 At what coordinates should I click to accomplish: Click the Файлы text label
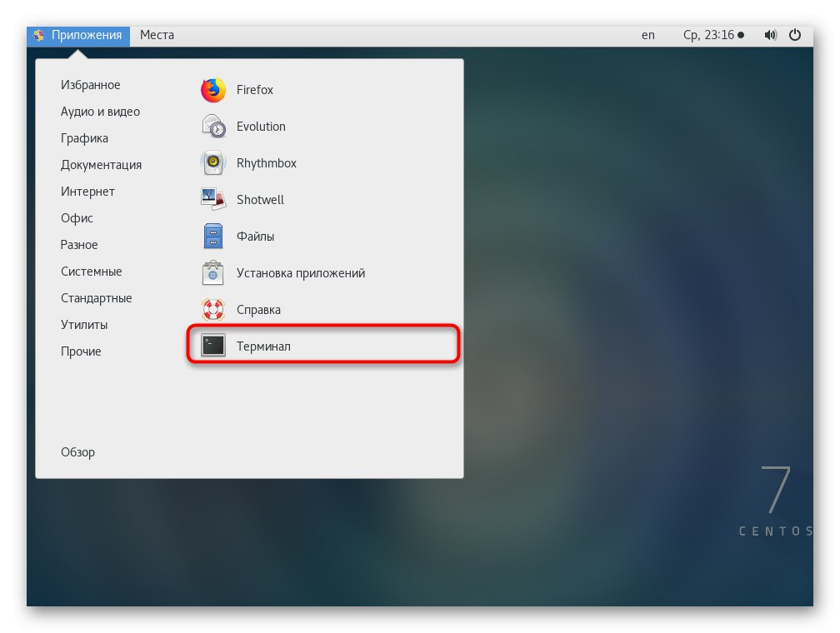tap(255, 237)
